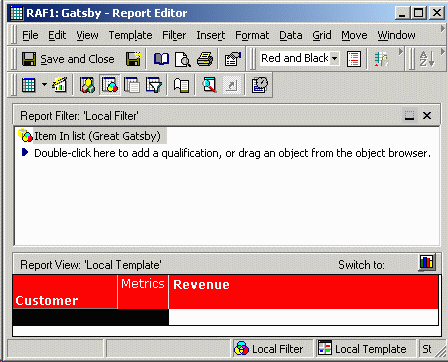The width and height of the screenshot is (448, 362).
Task: Open the Template menu
Action: pos(130,35)
